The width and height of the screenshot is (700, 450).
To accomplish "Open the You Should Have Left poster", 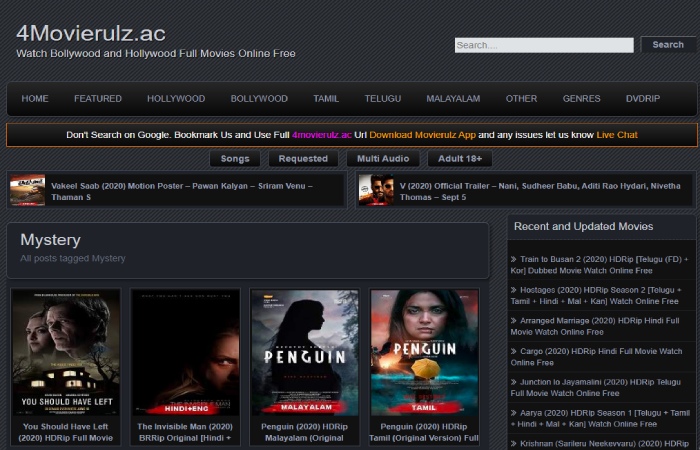I will tap(66, 353).
